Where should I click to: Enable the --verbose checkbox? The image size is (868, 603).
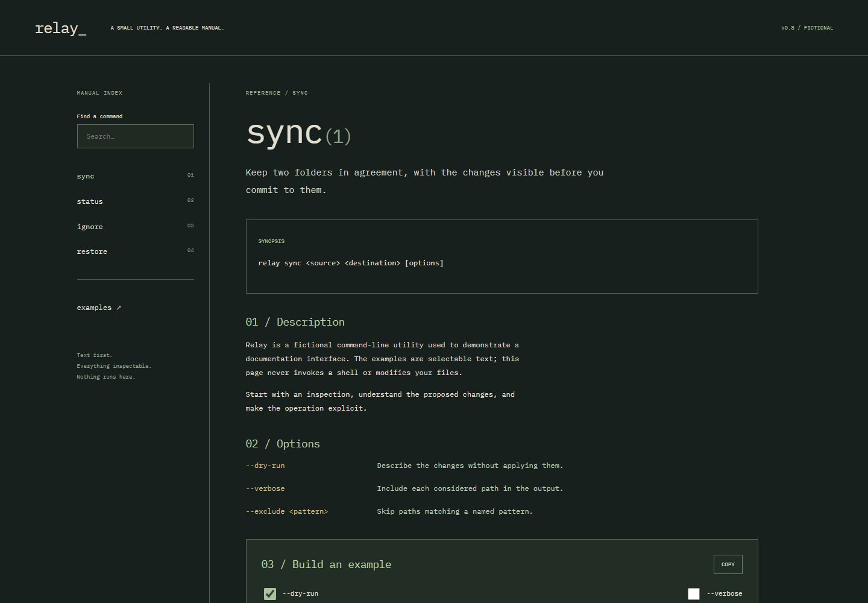[x=694, y=594]
